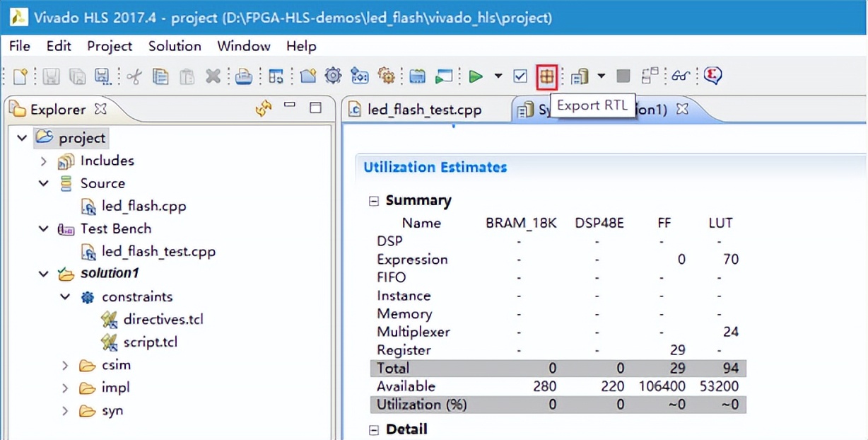The height and width of the screenshot is (440, 868).
Task: Click the Index C Source toolbar icon
Action: [417, 76]
